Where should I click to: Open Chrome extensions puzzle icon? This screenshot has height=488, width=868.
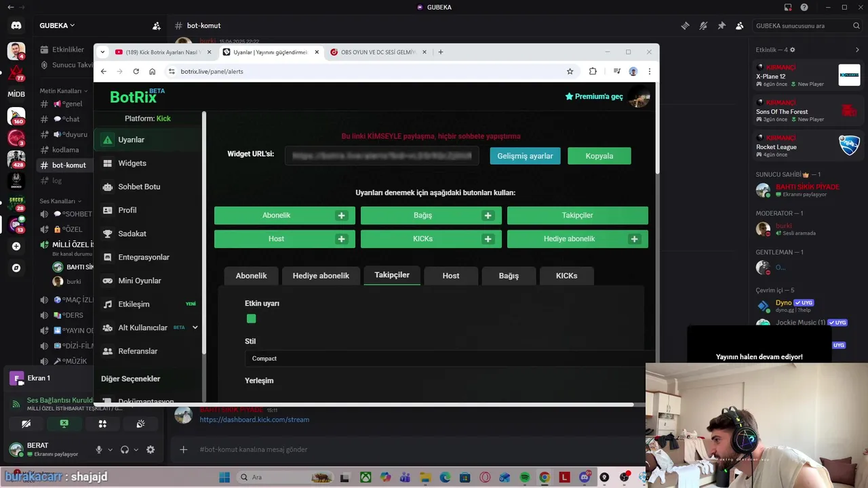593,71
